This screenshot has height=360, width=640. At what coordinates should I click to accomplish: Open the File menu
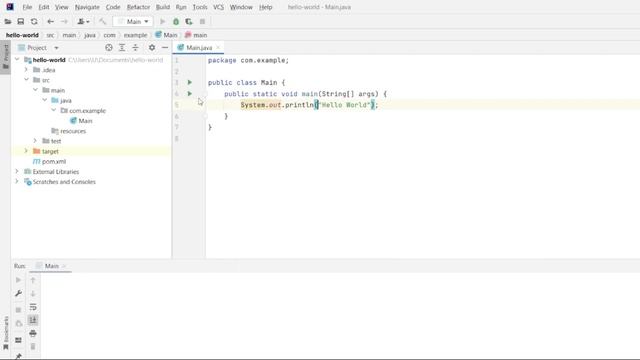(27, 7)
